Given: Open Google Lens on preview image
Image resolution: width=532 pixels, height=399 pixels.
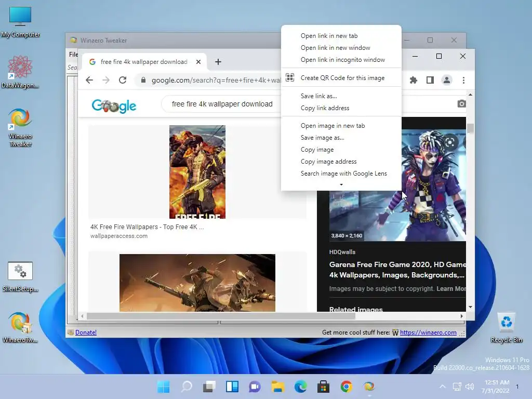Looking at the screenshot, I should click(450, 142).
